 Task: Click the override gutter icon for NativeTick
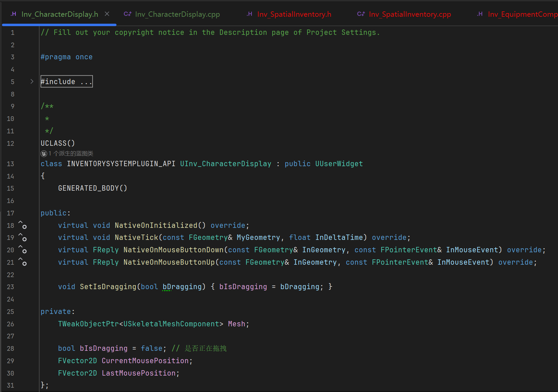[x=22, y=237]
